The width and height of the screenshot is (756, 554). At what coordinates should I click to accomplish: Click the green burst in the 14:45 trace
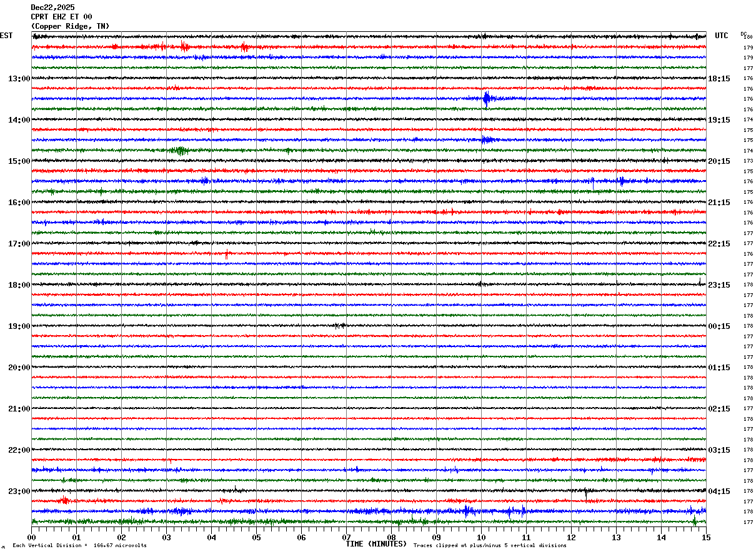pos(180,150)
